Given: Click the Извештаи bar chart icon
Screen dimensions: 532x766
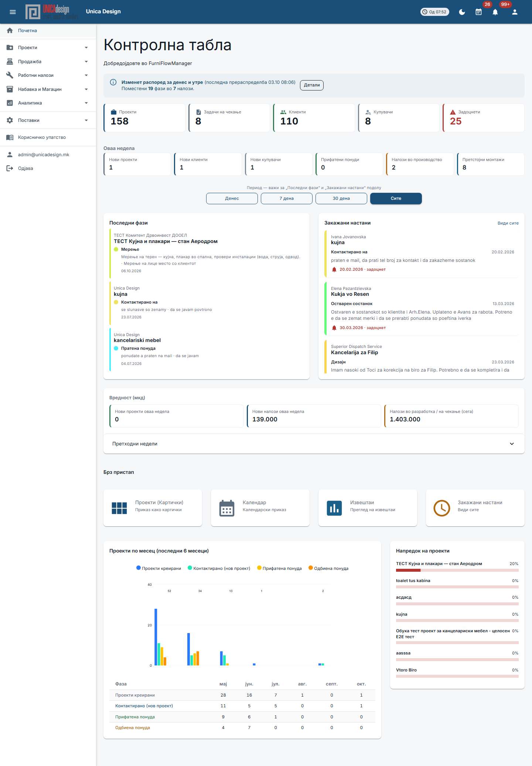Looking at the screenshot, I should pyautogui.click(x=334, y=508).
